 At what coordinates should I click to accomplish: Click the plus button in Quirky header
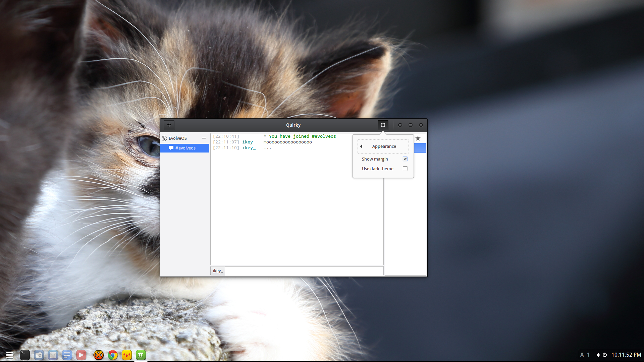pyautogui.click(x=169, y=125)
